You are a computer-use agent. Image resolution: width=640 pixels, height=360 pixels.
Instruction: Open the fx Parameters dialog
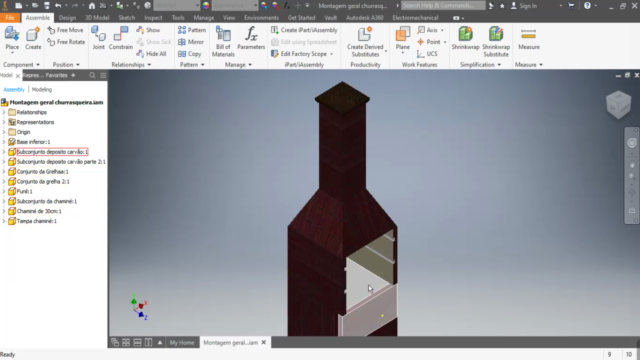coord(251,38)
